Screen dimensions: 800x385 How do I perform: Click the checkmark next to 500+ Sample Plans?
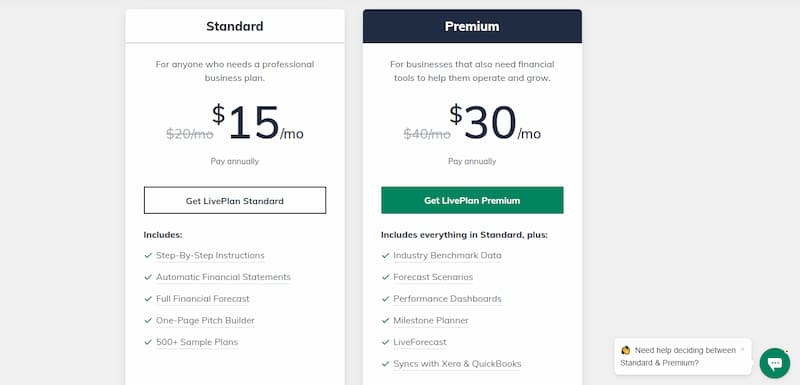[x=148, y=342]
